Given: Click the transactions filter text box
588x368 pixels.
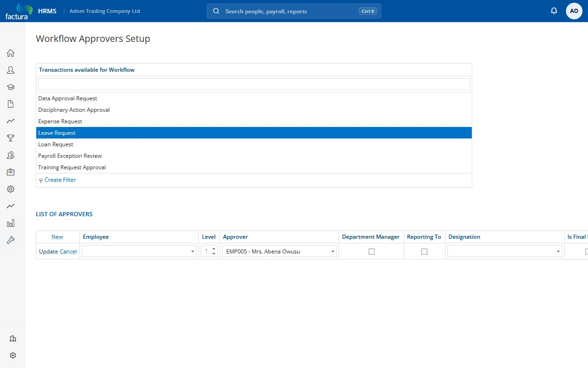Looking at the screenshot, I should 254,84.
